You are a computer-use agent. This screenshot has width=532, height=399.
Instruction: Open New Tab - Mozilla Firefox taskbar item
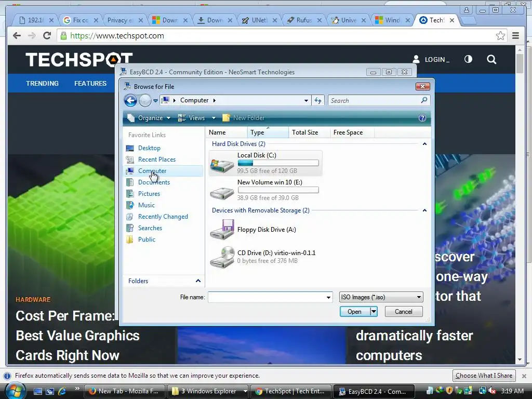pyautogui.click(x=124, y=391)
